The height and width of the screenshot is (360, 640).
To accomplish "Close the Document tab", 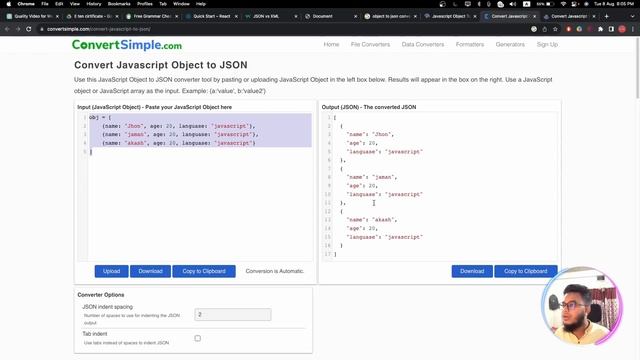I will (x=356, y=16).
